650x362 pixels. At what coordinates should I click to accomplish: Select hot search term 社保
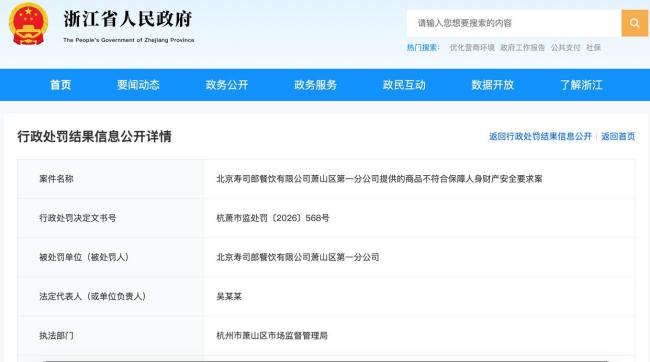coord(593,48)
